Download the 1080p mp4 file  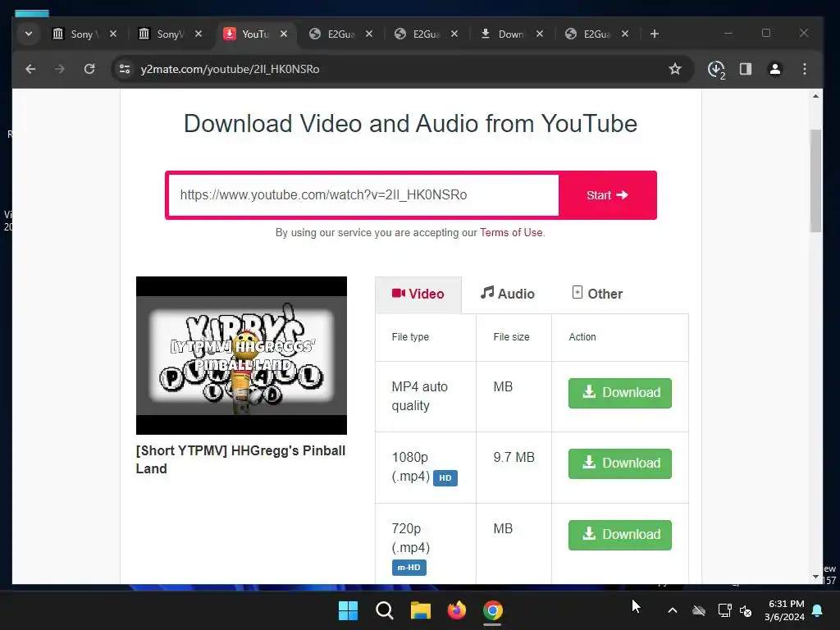[620, 463]
